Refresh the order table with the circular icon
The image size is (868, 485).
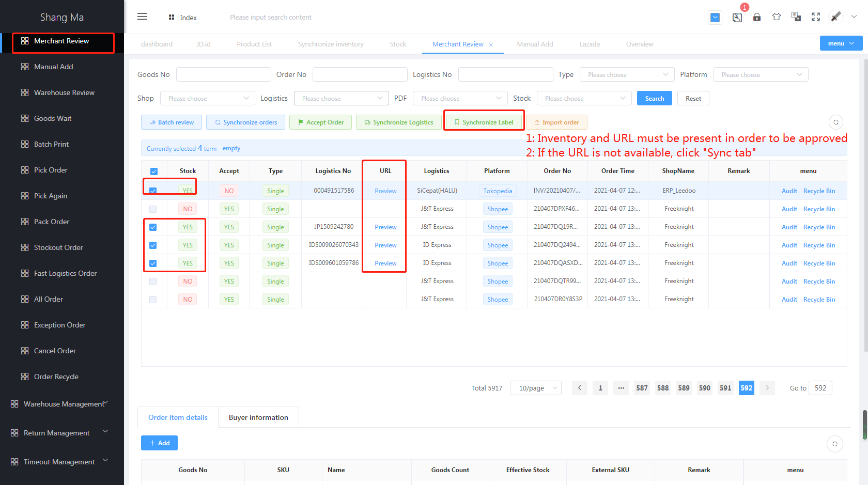click(x=835, y=122)
